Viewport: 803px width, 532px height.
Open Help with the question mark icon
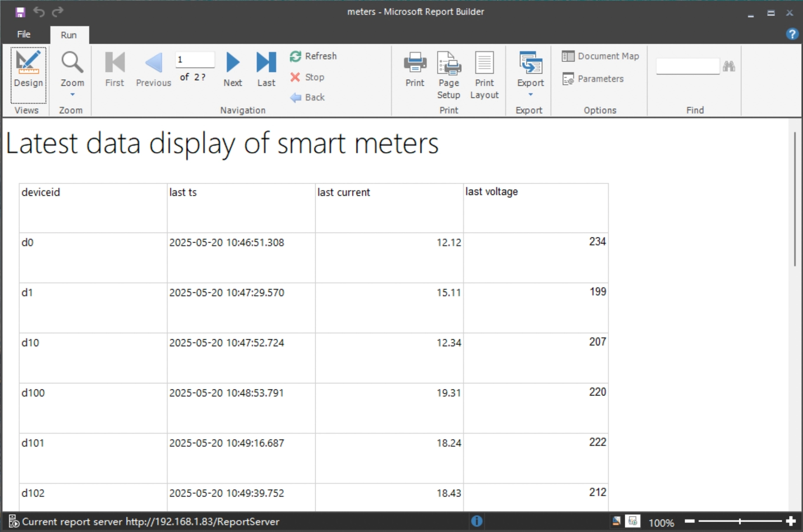tap(792, 34)
